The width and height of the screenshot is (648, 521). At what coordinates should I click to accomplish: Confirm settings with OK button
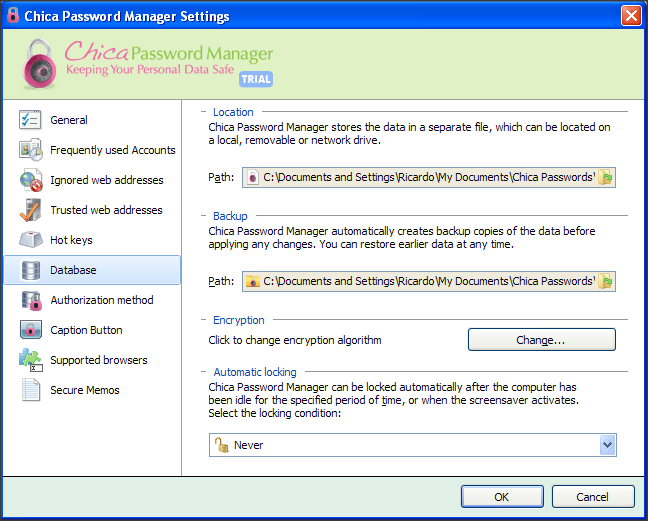(502, 497)
